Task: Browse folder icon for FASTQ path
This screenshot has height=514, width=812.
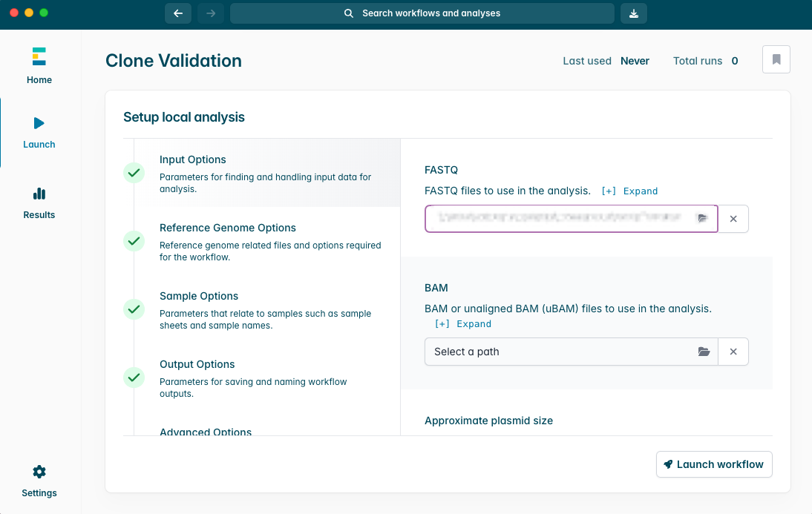Action: click(x=703, y=219)
